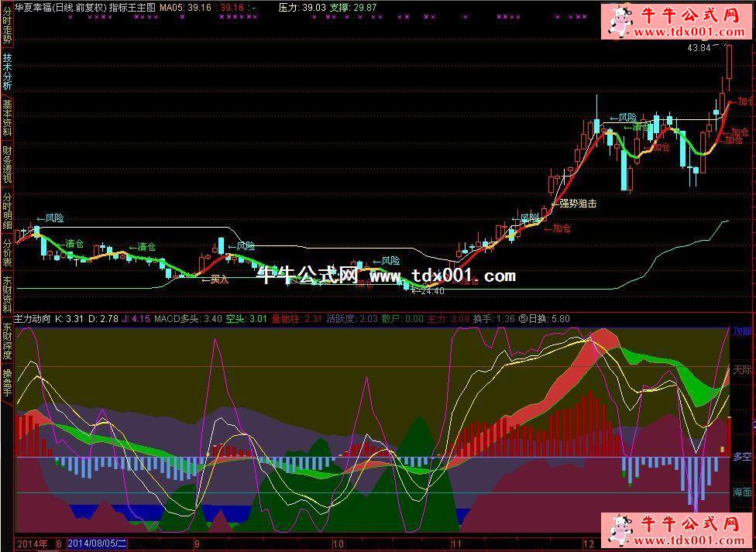Click the 24.40 low price label
This screenshot has height=552, width=756.
[x=432, y=291]
